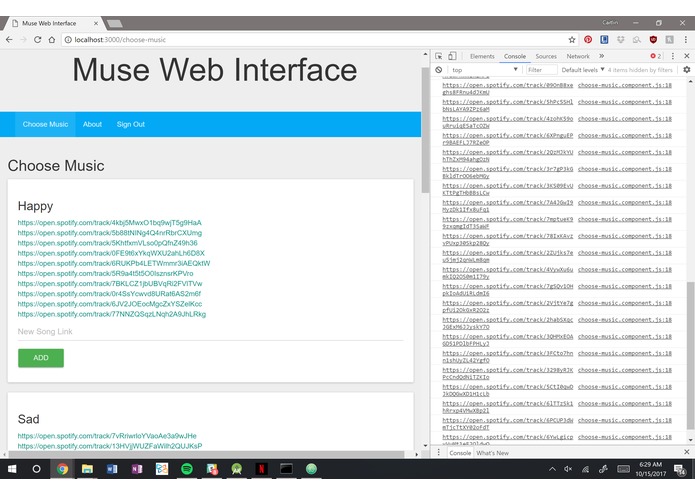Open File Explorer from the taskbar
Viewport: 695px width, 494px height.
coord(87,469)
